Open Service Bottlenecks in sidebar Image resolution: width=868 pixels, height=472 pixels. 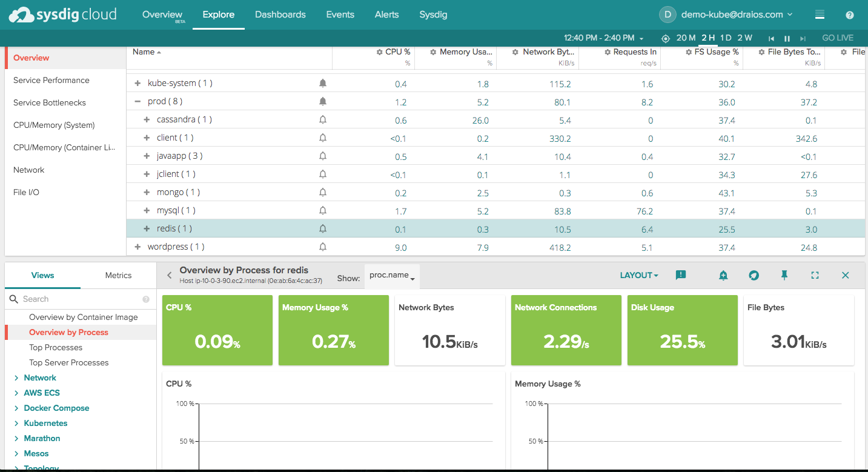(65, 102)
